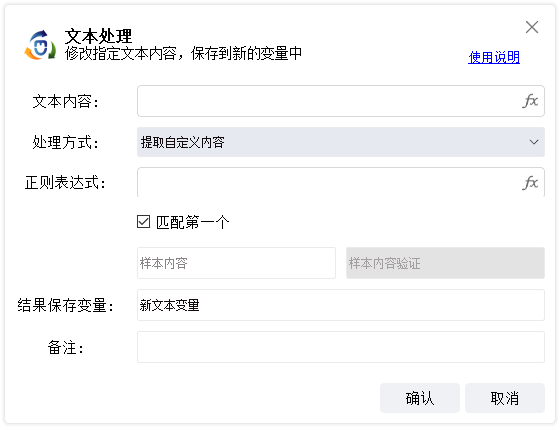Confirm with the 确认 button

click(x=420, y=398)
